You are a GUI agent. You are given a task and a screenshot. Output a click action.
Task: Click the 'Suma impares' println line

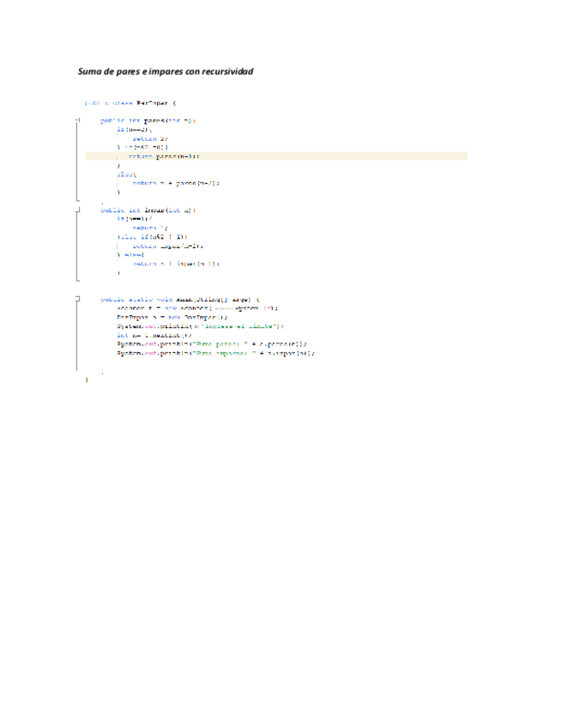215,353
